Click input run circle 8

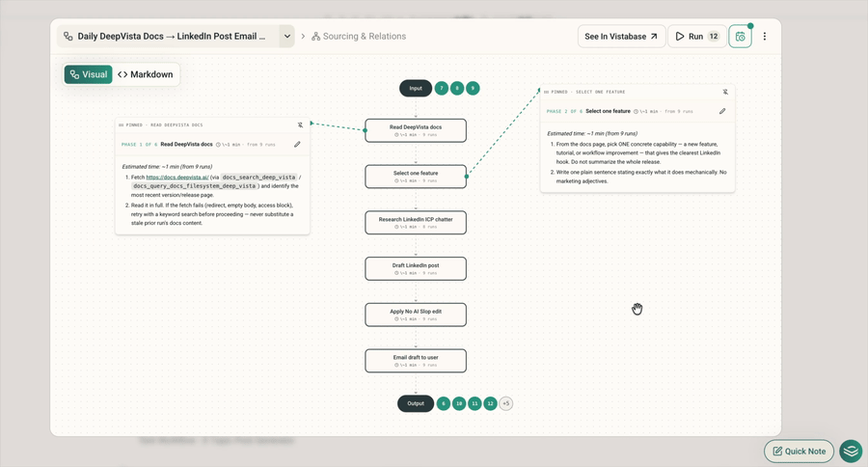point(457,88)
